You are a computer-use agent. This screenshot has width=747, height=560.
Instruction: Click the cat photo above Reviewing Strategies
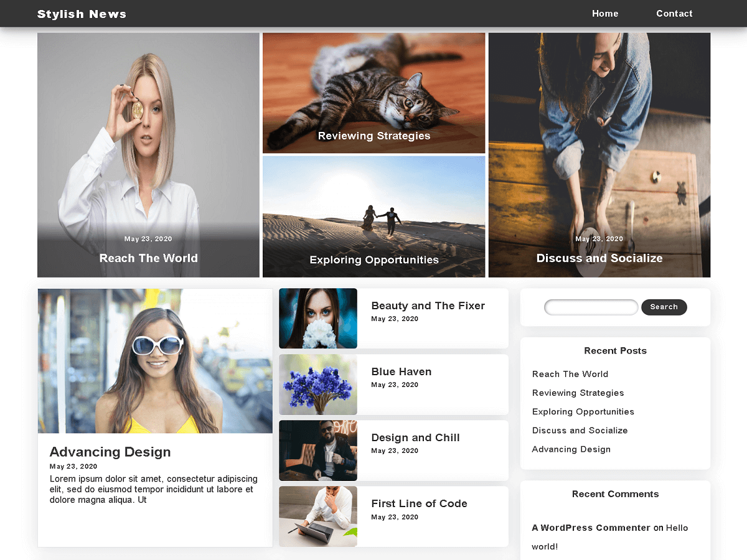pos(374,87)
